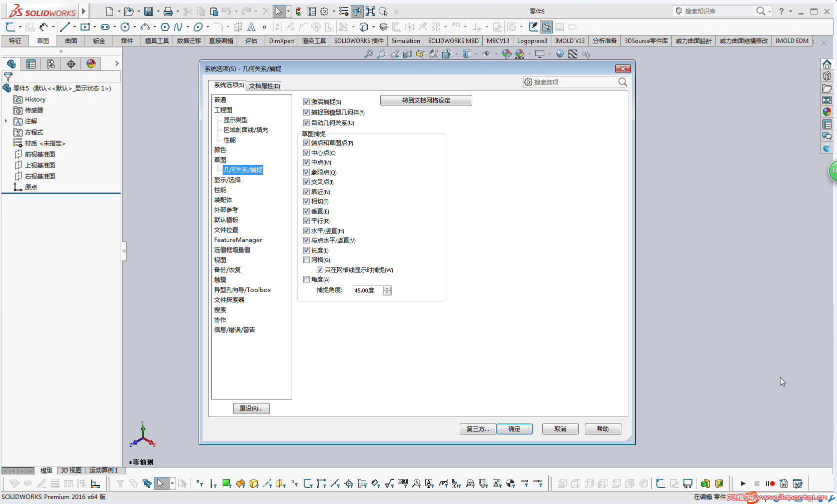Open the dropdown arrow next to the Options gear

click(333, 11)
